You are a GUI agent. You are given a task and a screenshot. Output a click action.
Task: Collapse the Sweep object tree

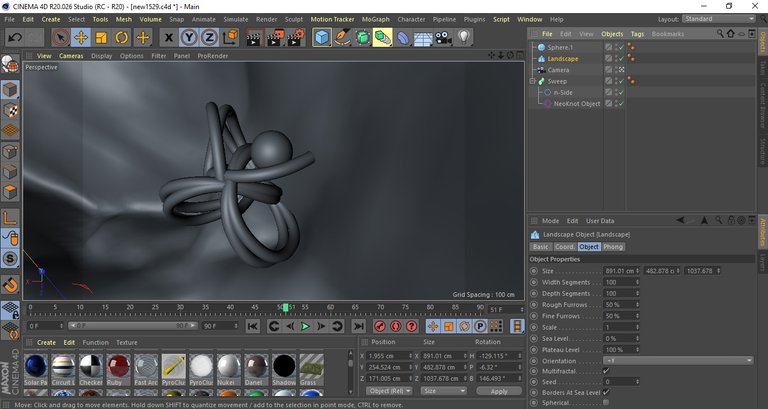pyautogui.click(x=533, y=81)
